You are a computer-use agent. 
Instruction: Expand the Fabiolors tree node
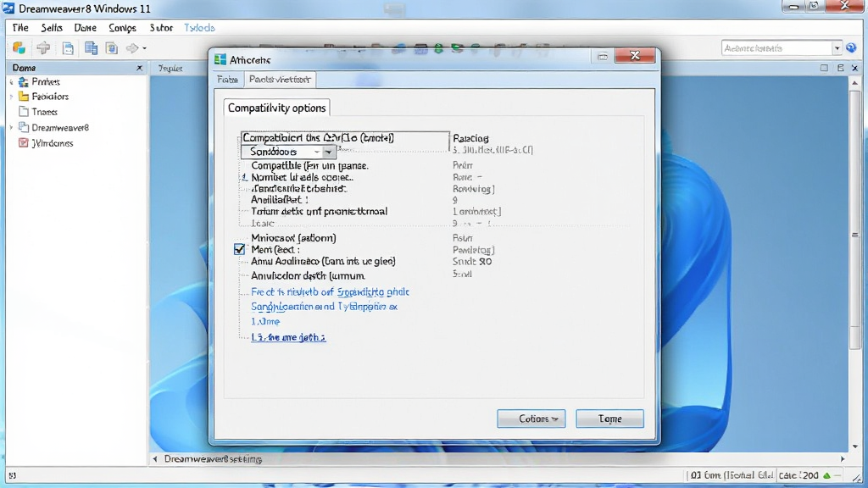pos(11,97)
